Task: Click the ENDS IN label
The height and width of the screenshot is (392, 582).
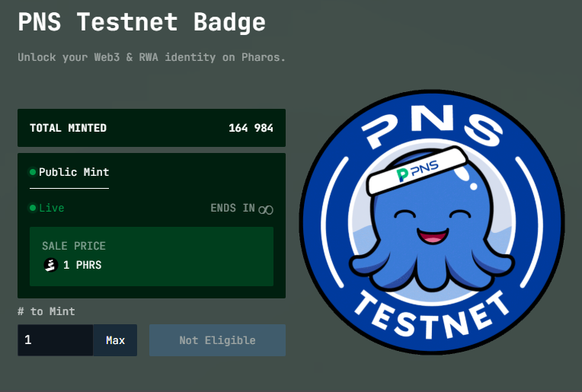Action: [233, 208]
